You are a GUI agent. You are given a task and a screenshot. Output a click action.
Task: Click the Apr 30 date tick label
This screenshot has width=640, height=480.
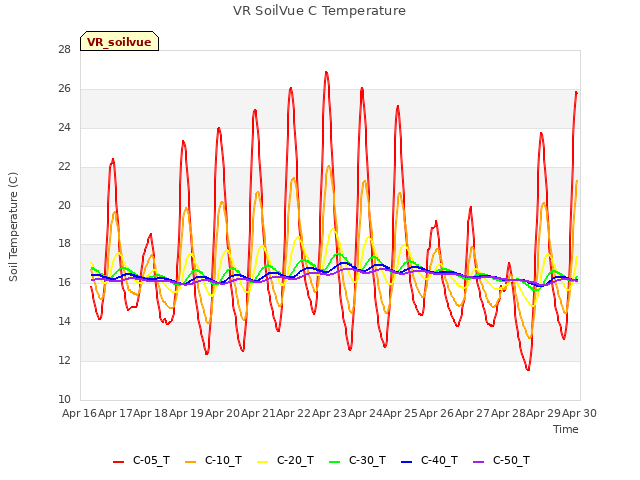579,413
